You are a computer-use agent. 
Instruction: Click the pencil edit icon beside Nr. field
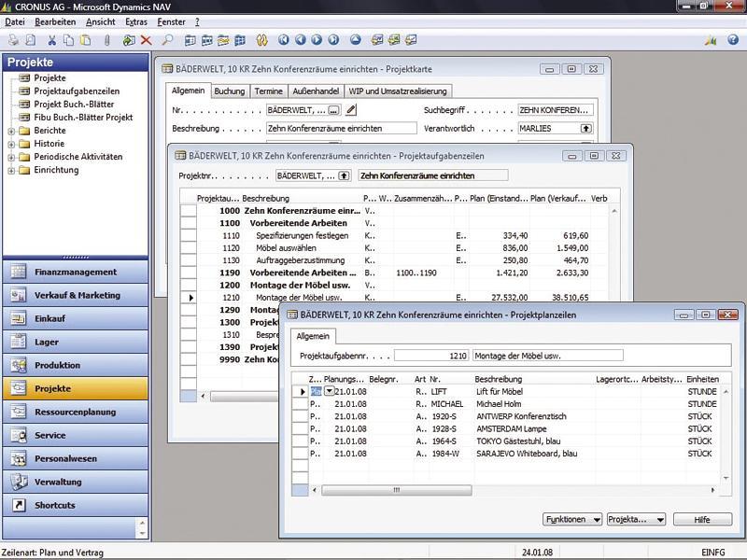pos(351,110)
